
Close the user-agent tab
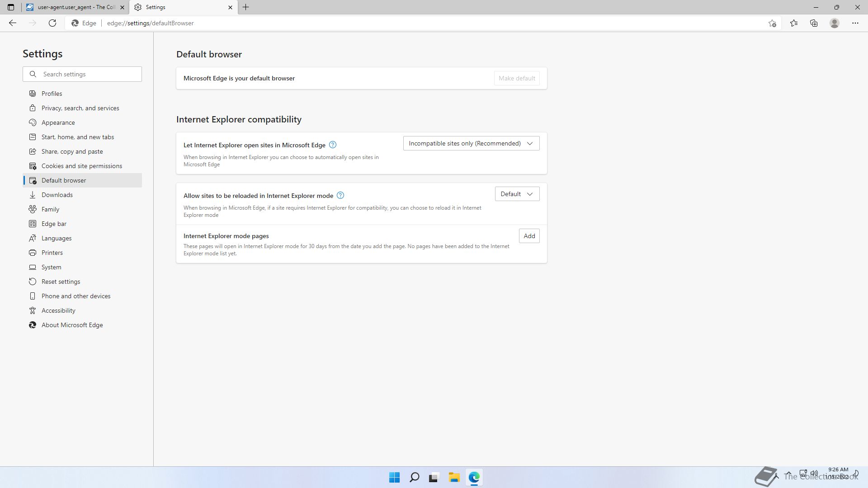[x=122, y=7]
